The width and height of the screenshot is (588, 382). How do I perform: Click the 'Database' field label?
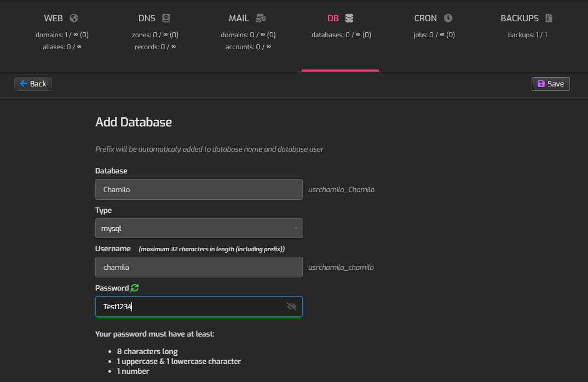pyautogui.click(x=111, y=171)
